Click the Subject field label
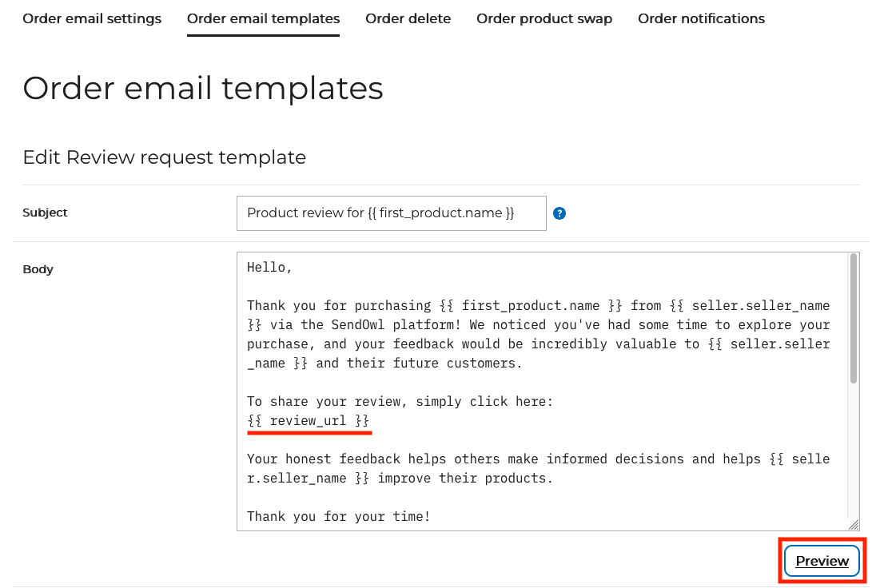 click(45, 213)
